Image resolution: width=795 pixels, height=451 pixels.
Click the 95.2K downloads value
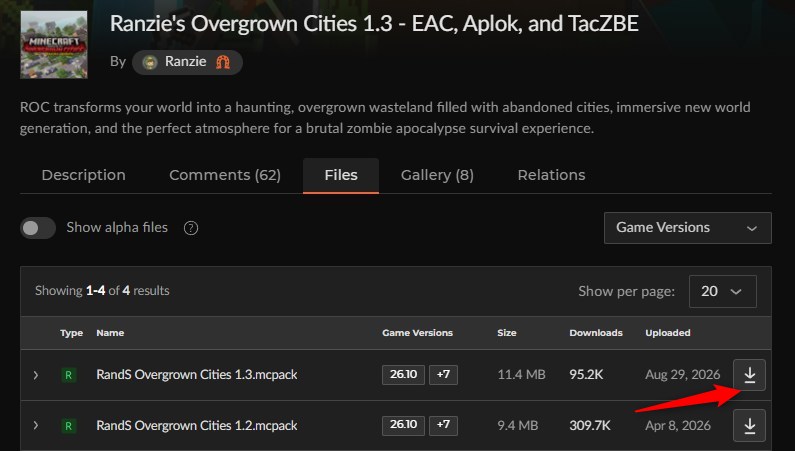pyautogui.click(x=586, y=375)
